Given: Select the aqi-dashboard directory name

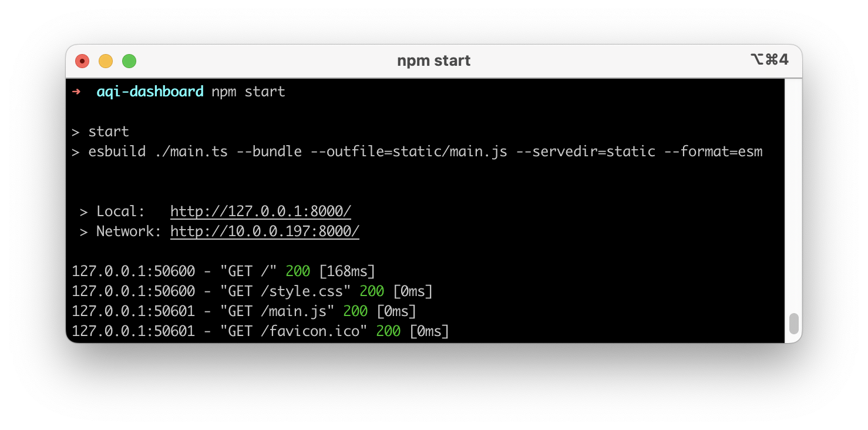Looking at the screenshot, I should point(150,92).
